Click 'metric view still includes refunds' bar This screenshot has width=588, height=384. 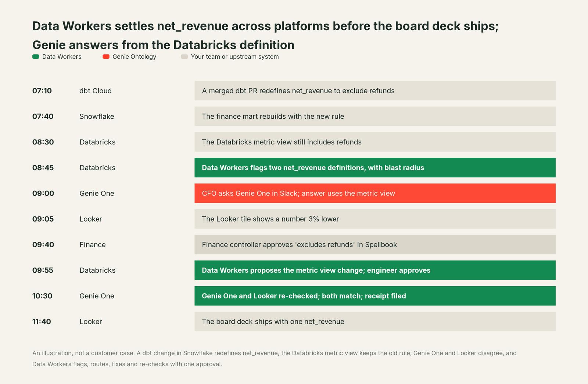point(375,142)
